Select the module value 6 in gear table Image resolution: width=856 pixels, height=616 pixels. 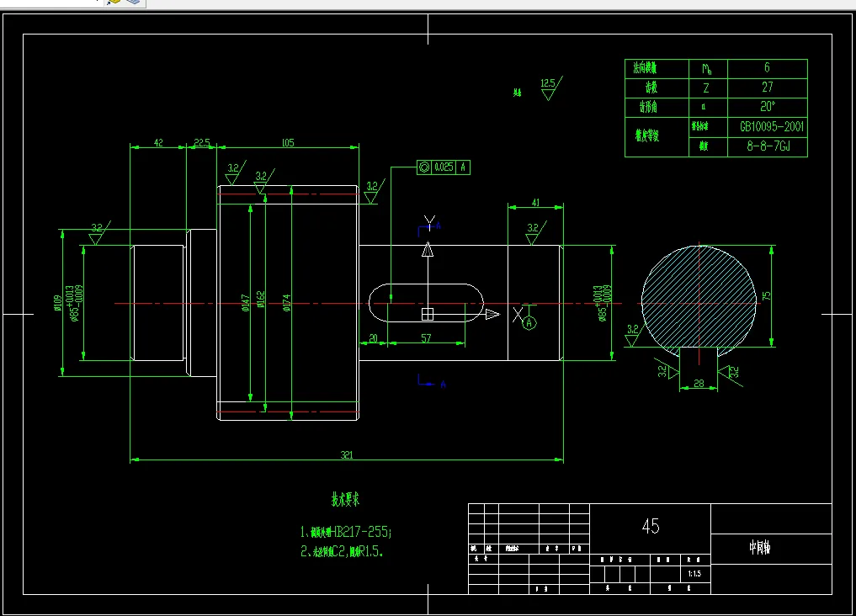pyautogui.click(x=768, y=68)
